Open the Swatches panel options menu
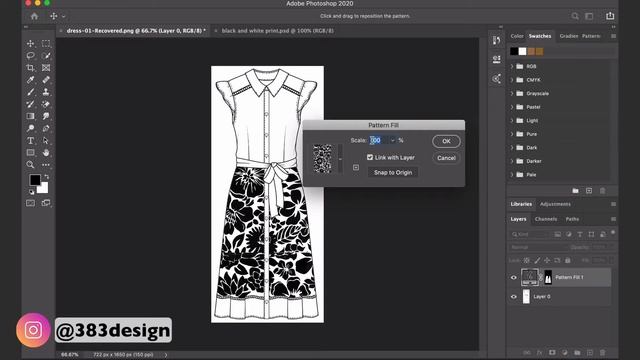Image resolution: width=640 pixels, height=360 pixels. click(613, 36)
